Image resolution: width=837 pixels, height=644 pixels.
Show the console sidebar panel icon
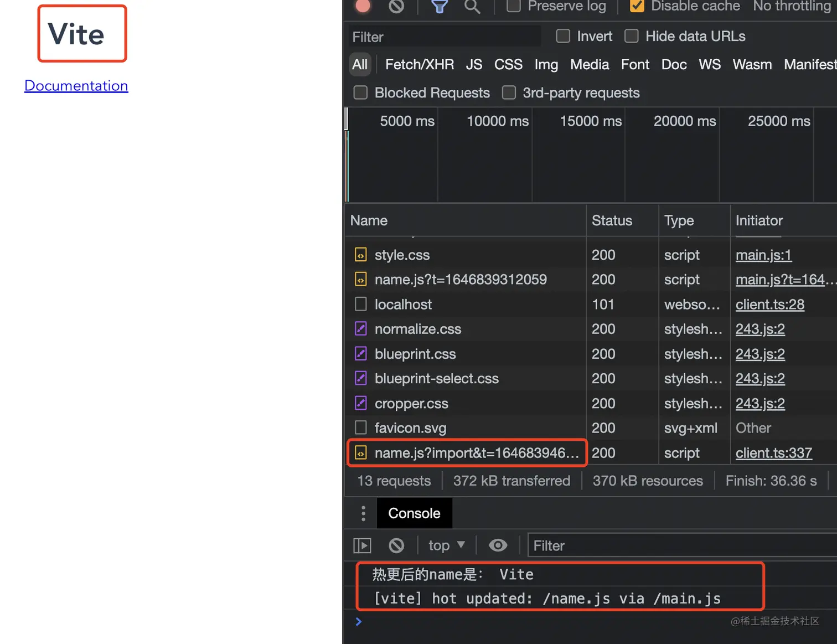point(363,545)
